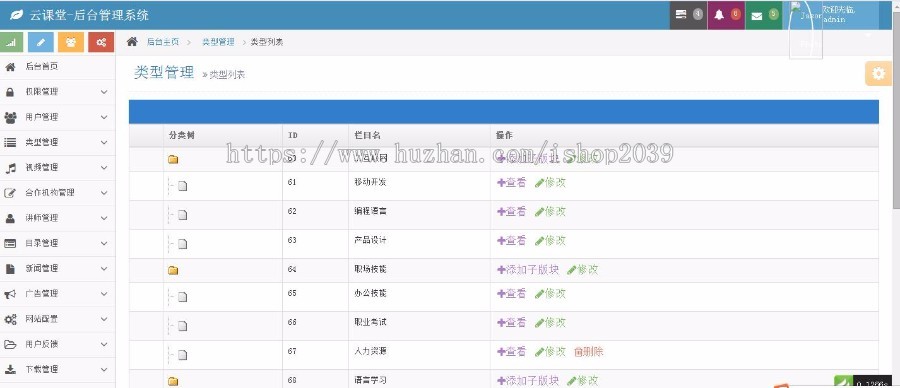Click 修改 for 职业考试
This screenshot has width=900, height=388.
(x=550, y=323)
